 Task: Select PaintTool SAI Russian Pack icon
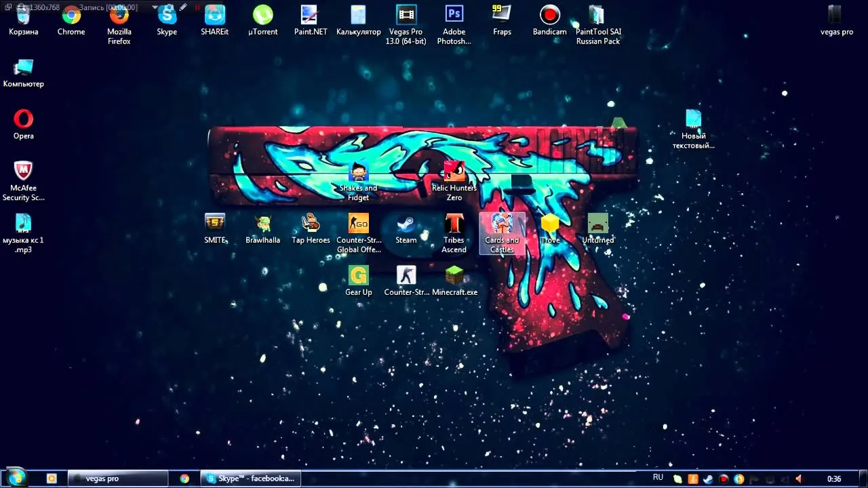pos(598,25)
